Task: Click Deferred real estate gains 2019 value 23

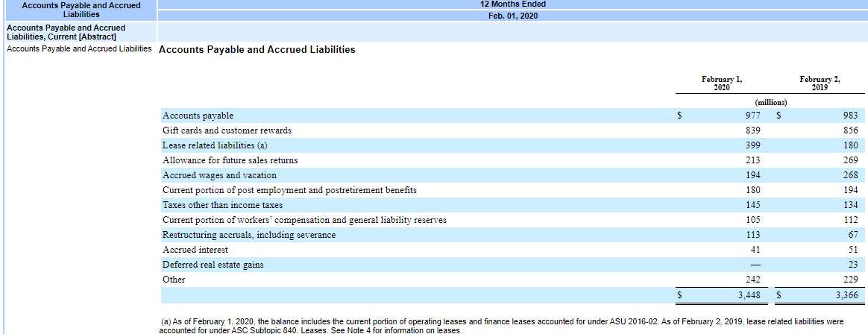Action: tap(853, 265)
